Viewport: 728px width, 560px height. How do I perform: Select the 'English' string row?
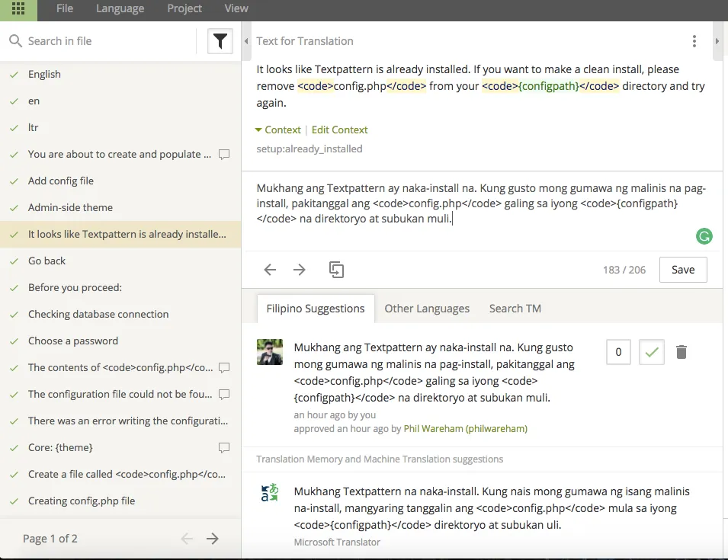pos(120,74)
